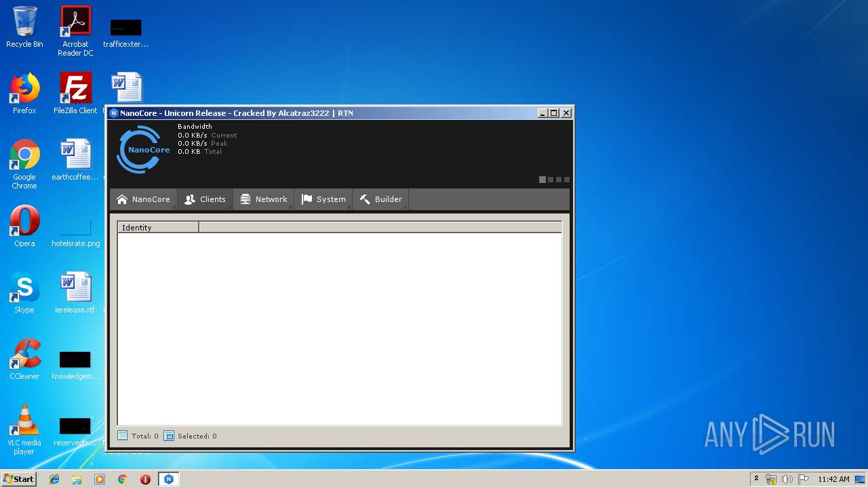Open the NanoCore home tab

pyautogui.click(x=143, y=199)
